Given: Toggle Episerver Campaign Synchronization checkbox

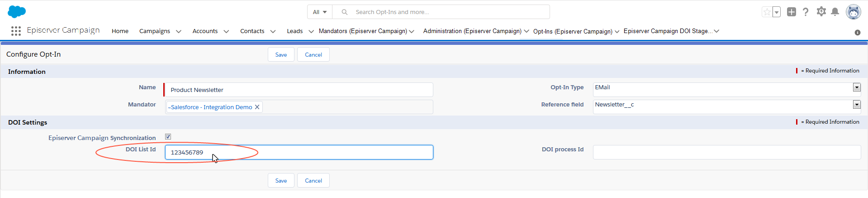Looking at the screenshot, I should pos(168,137).
